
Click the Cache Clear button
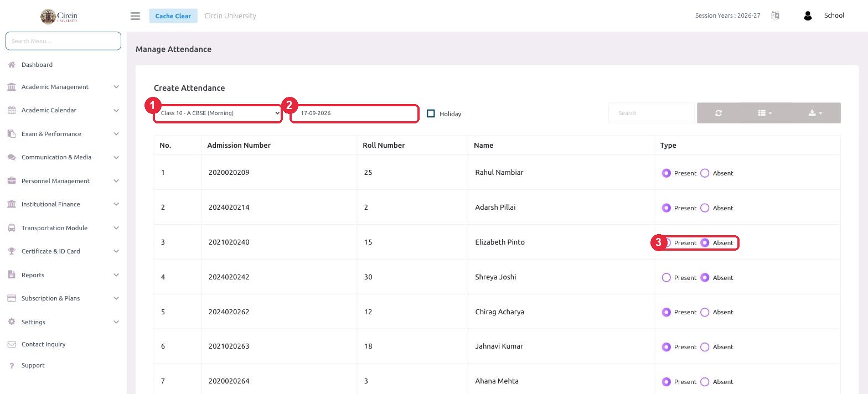[x=173, y=15]
